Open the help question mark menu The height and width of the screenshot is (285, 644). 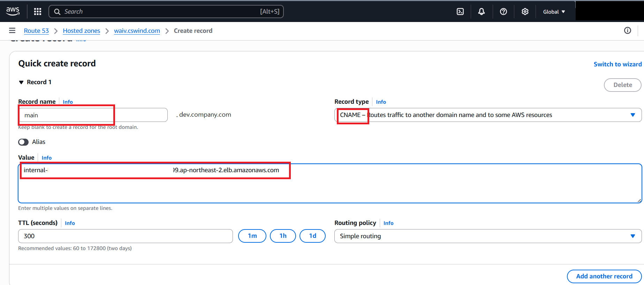(503, 12)
